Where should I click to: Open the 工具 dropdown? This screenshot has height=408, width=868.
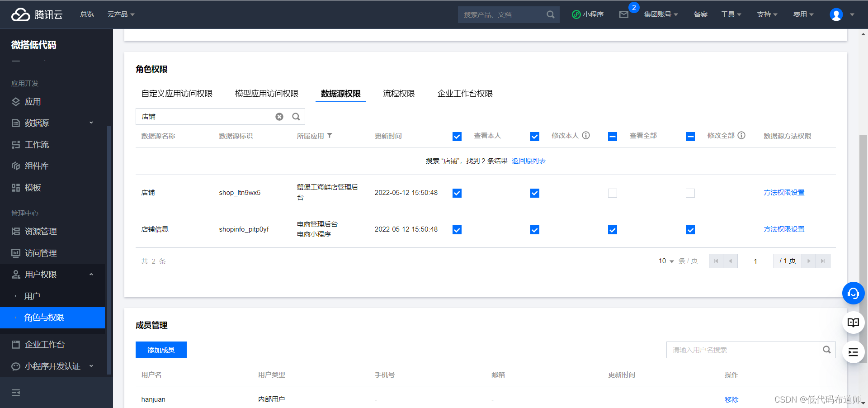[x=731, y=14]
